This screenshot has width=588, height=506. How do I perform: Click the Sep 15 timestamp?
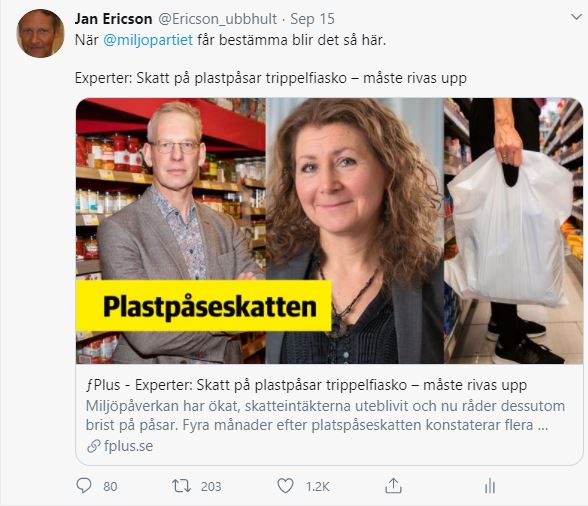pyautogui.click(x=312, y=19)
